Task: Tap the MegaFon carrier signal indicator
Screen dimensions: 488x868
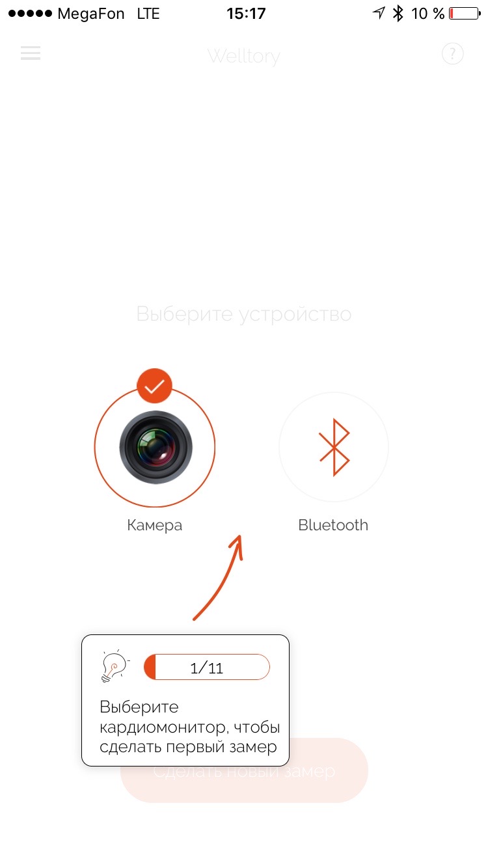Action: click(64, 14)
